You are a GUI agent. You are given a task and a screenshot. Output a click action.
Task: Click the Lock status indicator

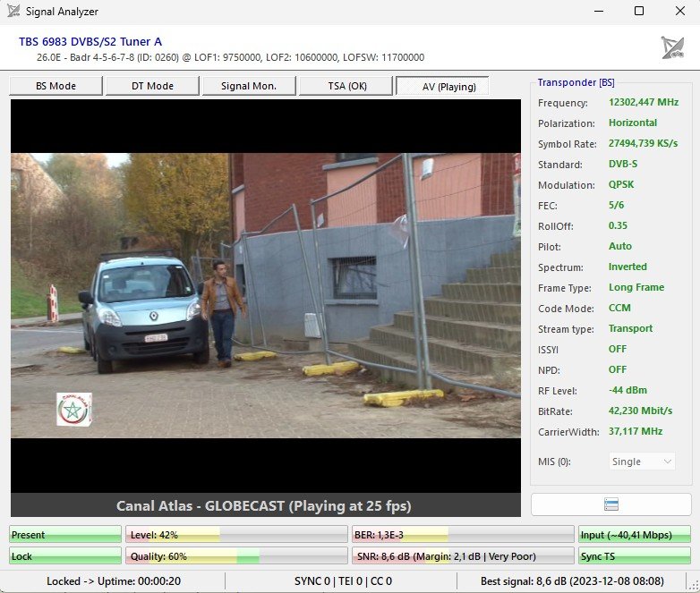pyautogui.click(x=65, y=556)
